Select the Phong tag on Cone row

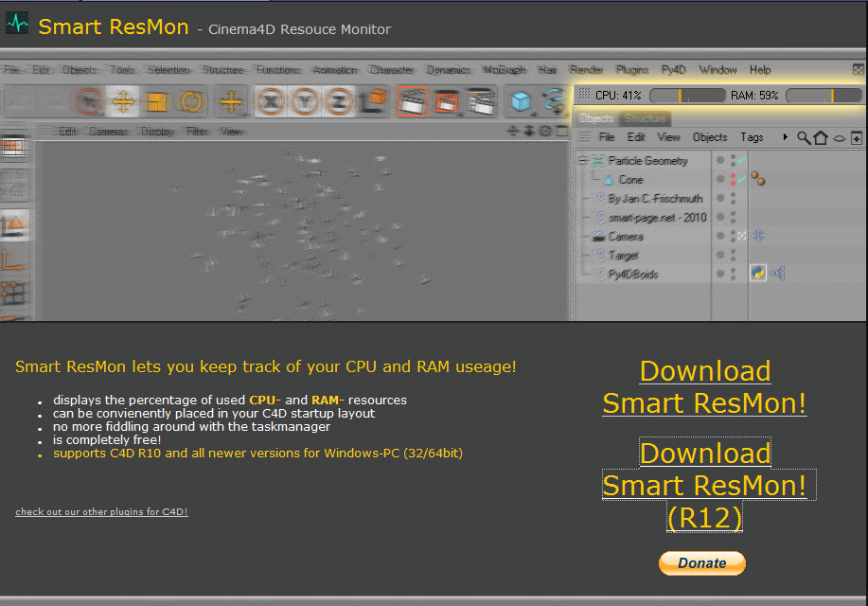pos(758,178)
